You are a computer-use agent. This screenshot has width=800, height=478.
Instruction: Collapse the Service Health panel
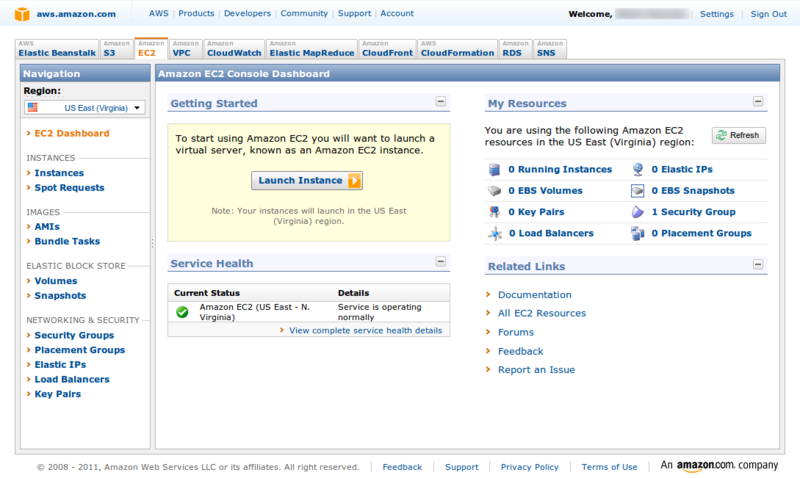pyautogui.click(x=440, y=262)
